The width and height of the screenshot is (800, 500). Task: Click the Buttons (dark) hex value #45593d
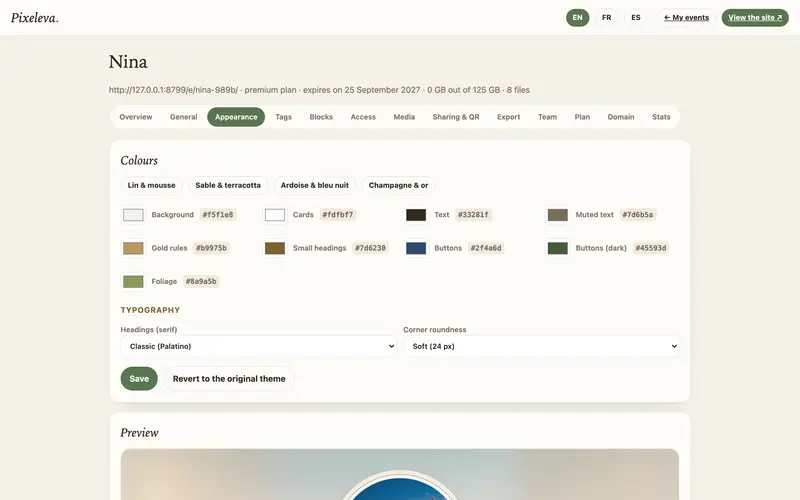click(x=651, y=248)
